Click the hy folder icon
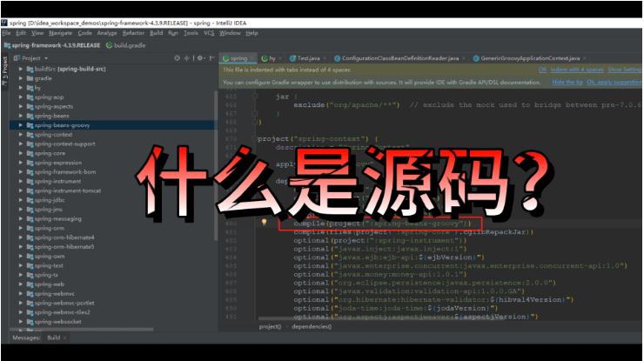 pyautogui.click(x=30, y=88)
